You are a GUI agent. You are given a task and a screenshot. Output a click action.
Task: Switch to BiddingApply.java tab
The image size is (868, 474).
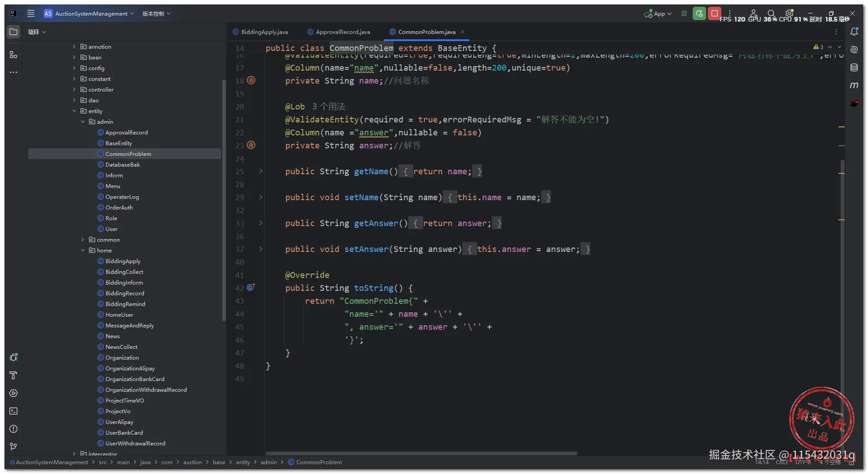pyautogui.click(x=260, y=32)
